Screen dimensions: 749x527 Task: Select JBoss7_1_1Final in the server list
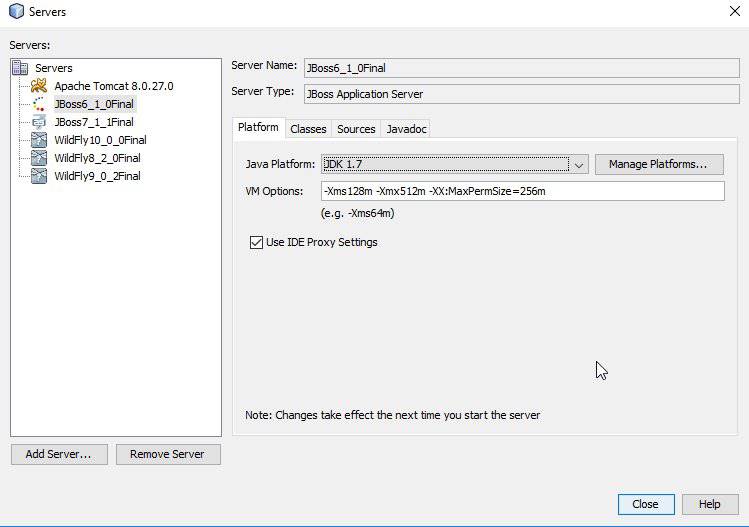pyautogui.click(x=94, y=122)
